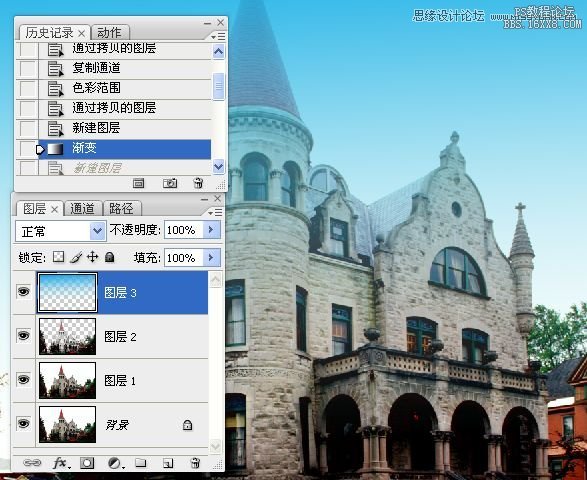Screen dimensions: 587x480
Task: Click 不透明度 value field 100%
Action: pyautogui.click(x=183, y=230)
